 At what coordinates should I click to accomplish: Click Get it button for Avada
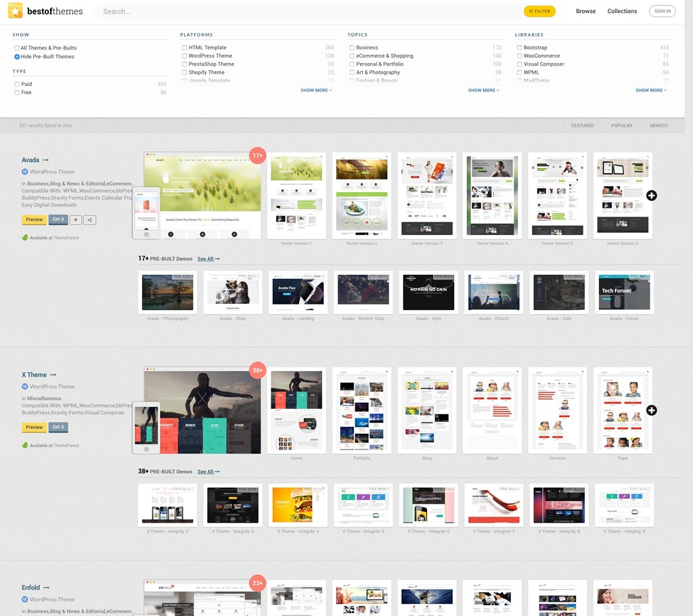(x=58, y=219)
